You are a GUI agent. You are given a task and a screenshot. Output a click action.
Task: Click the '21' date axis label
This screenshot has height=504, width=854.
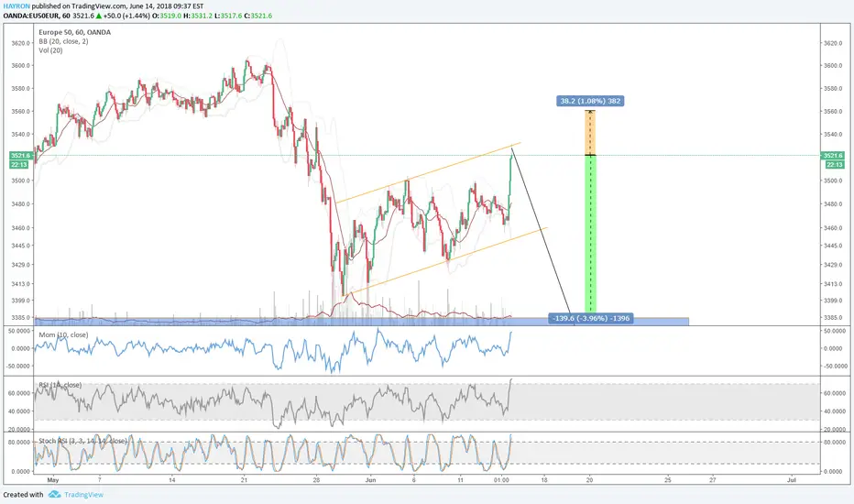pyautogui.click(x=244, y=480)
